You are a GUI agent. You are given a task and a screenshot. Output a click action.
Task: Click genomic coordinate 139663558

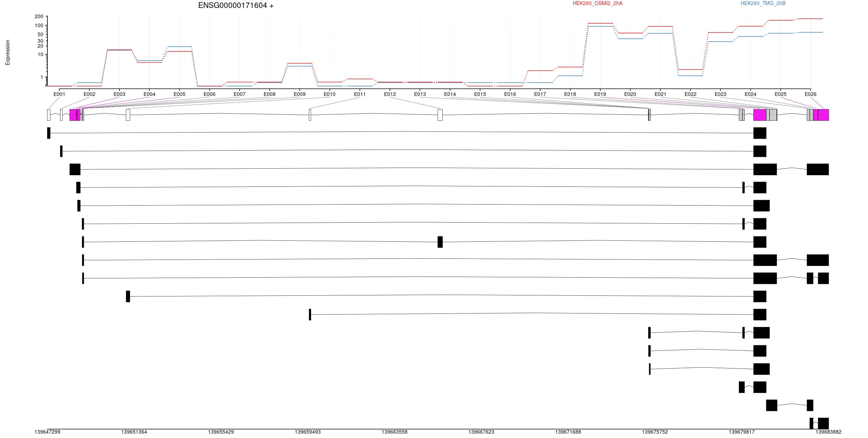(395, 432)
